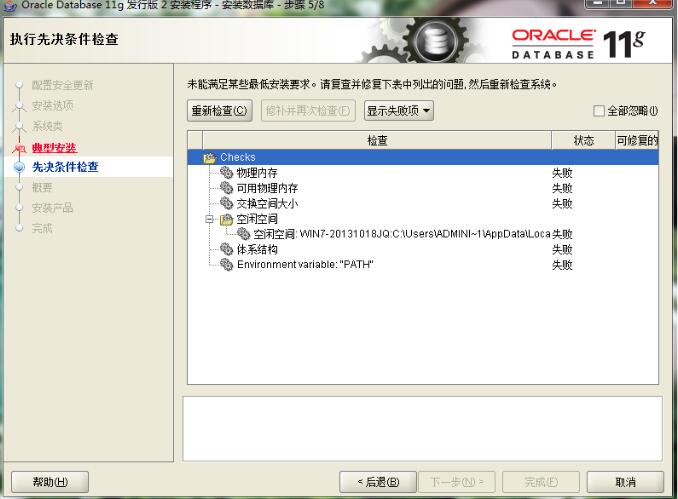Click gear icon beside 体系结构
This screenshot has height=499, width=678.
click(x=227, y=249)
